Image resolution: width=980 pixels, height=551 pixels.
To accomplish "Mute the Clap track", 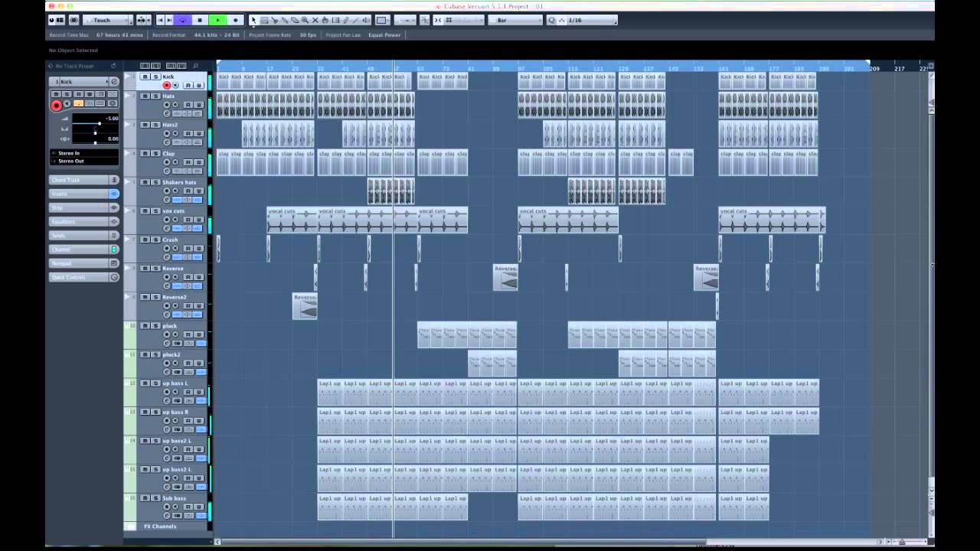I will point(145,153).
